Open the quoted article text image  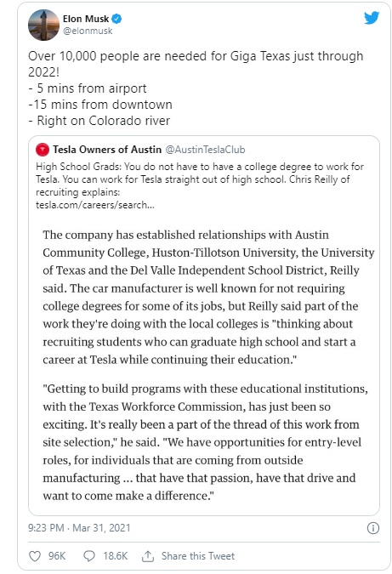204,365
